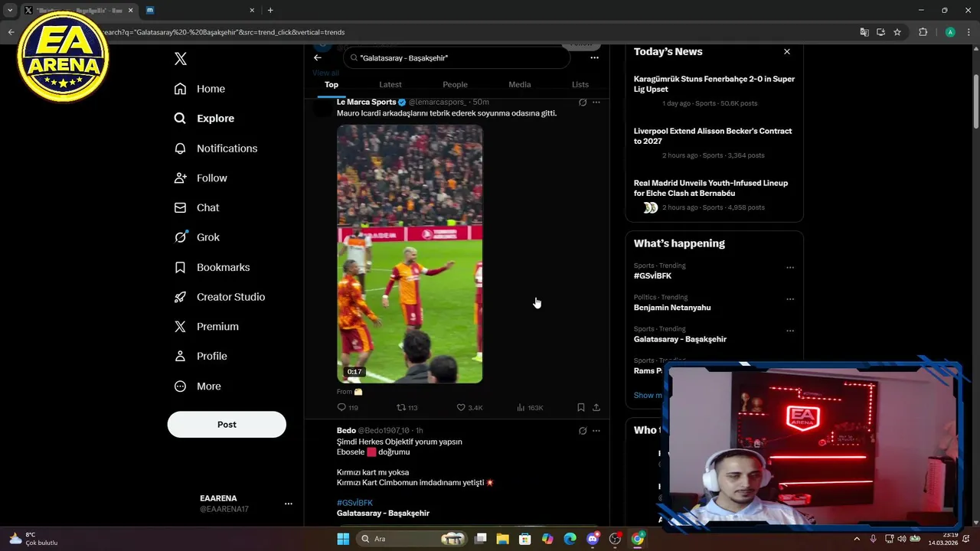Open the Home page from sidebar
Viewport: 980px width, 551px height.
coord(200,89)
